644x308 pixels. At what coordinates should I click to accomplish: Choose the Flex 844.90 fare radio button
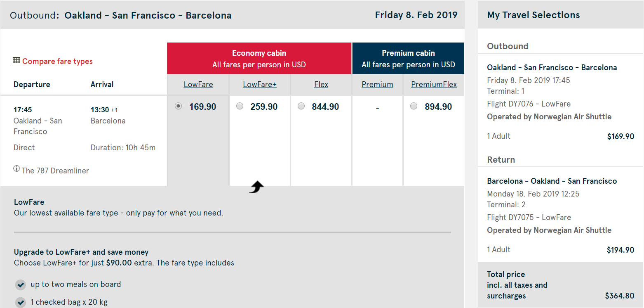coord(301,107)
